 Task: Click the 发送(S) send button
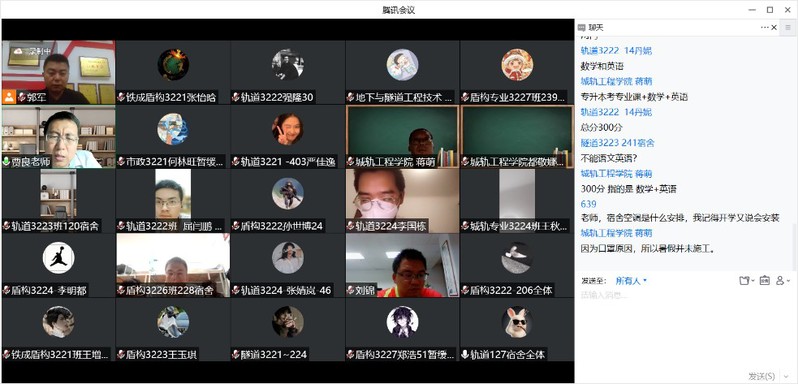click(x=762, y=376)
